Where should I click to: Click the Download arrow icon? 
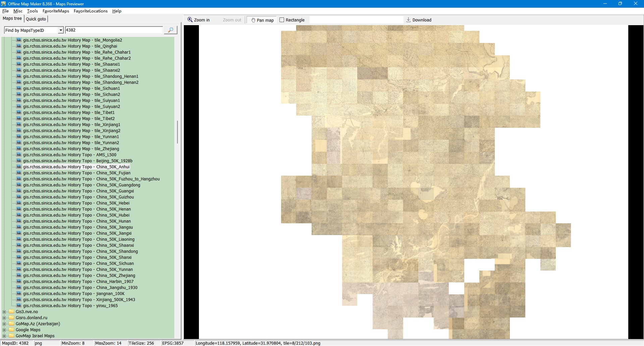pyautogui.click(x=408, y=20)
